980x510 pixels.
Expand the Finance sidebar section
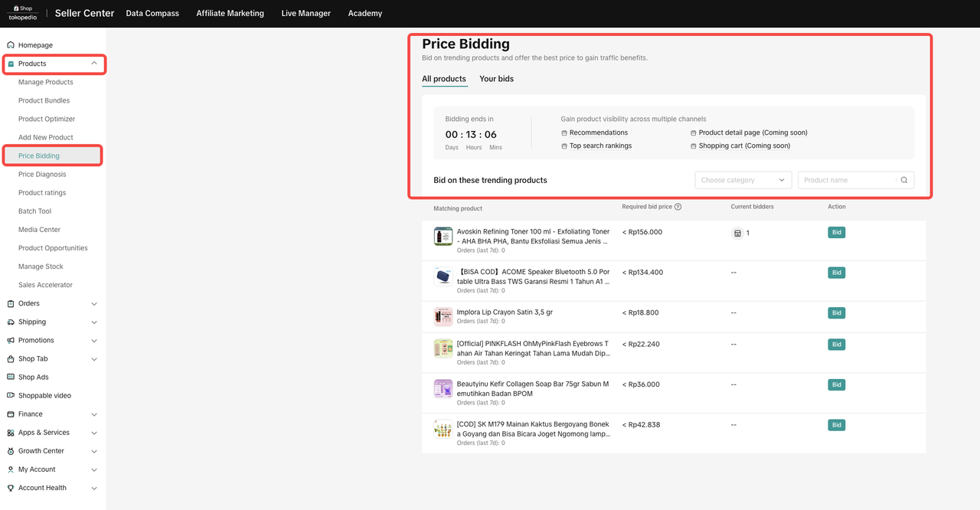point(94,414)
